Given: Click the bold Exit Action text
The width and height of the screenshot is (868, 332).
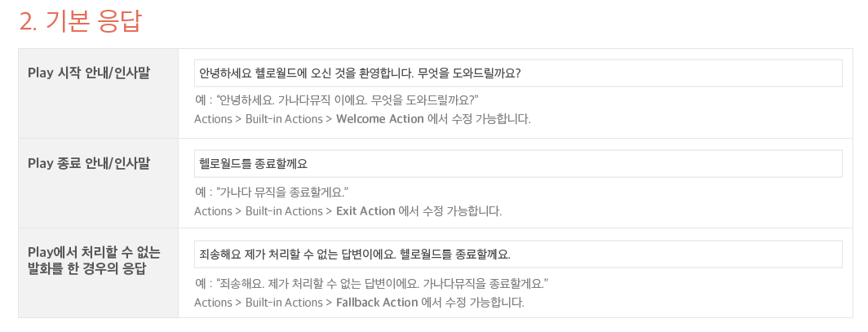Looking at the screenshot, I should [x=365, y=211].
